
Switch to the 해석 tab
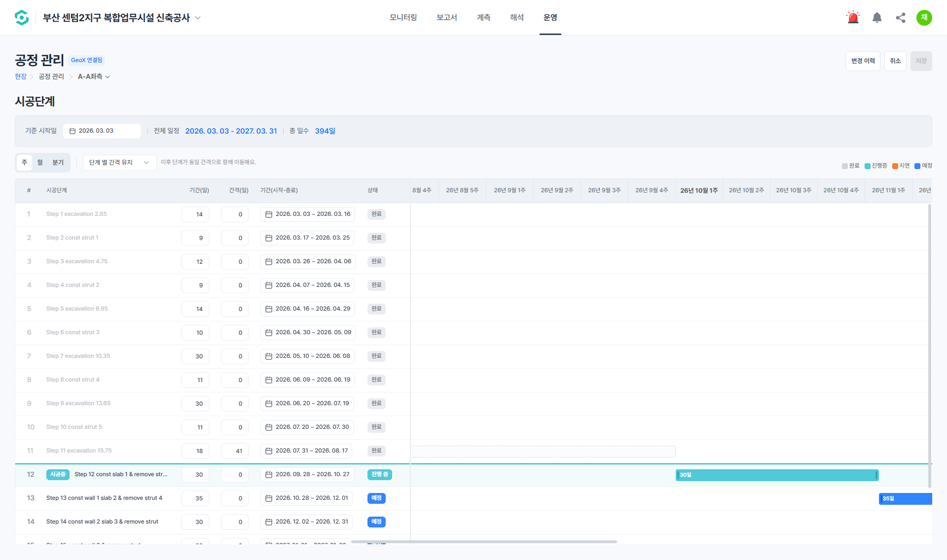pos(517,18)
